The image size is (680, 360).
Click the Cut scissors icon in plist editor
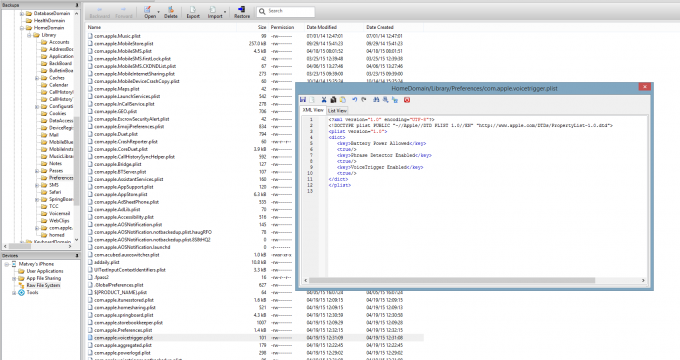pyautogui.click(x=324, y=100)
